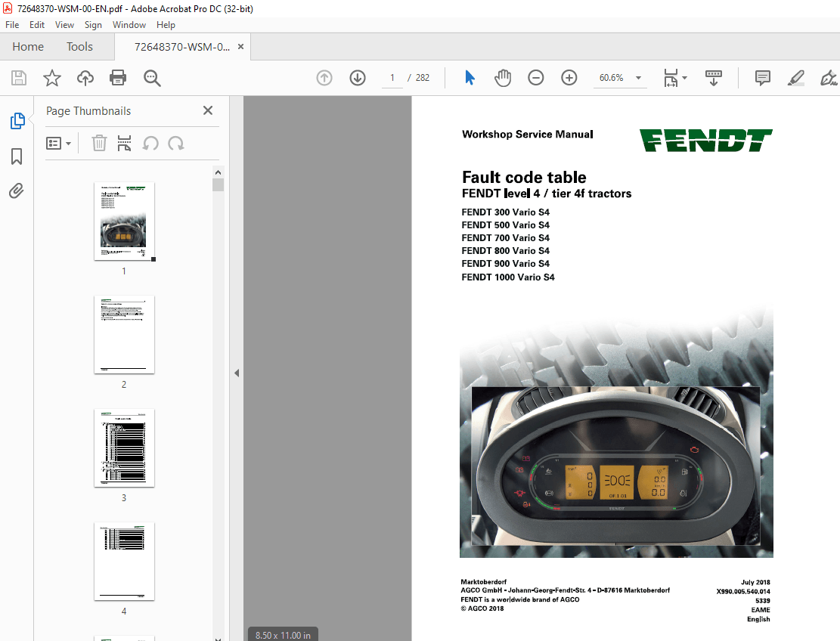Open the thumbnail options menu
840x641 pixels.
pos(58,143)
